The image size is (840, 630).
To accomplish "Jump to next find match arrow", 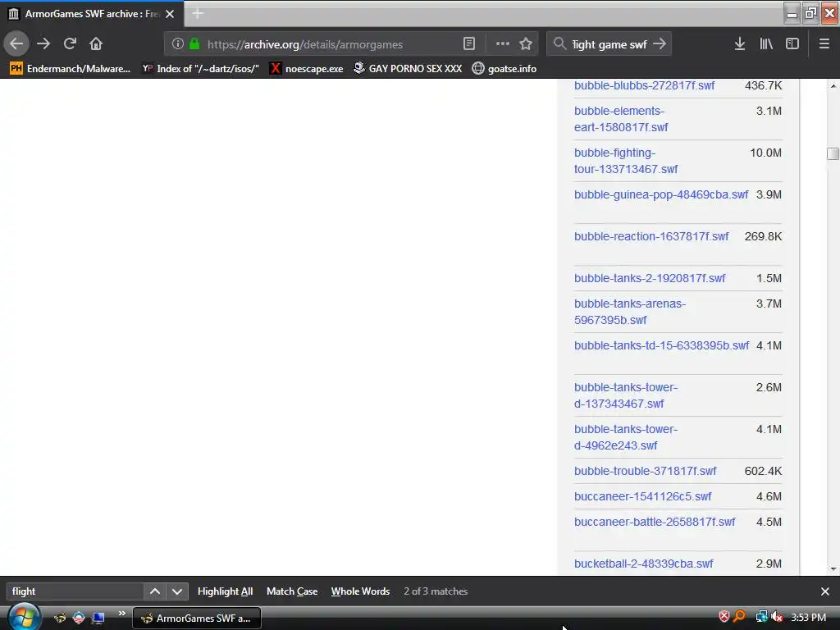I will (177, 591).
